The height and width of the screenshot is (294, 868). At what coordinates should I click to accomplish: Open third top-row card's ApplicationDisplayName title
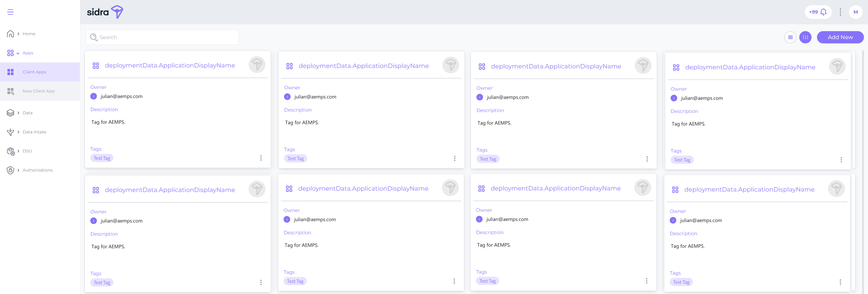(556, 67)
